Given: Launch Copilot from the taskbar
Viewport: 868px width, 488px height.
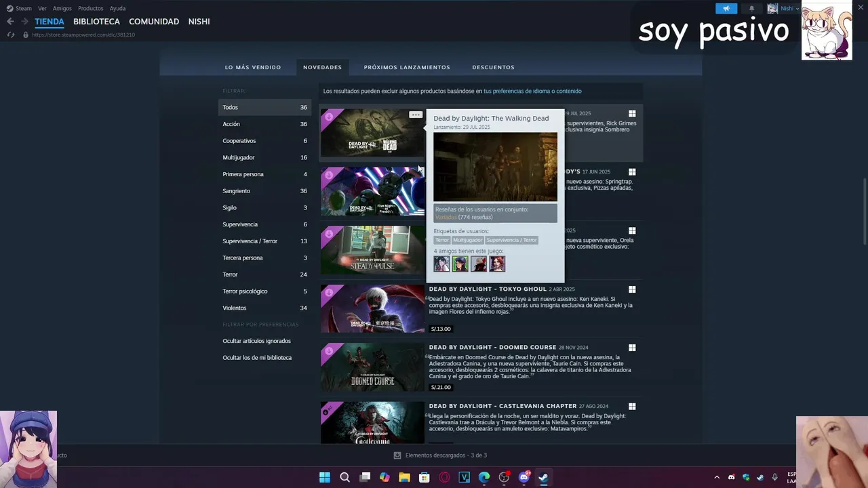Looking at the screenshot, I should (384, 477).
